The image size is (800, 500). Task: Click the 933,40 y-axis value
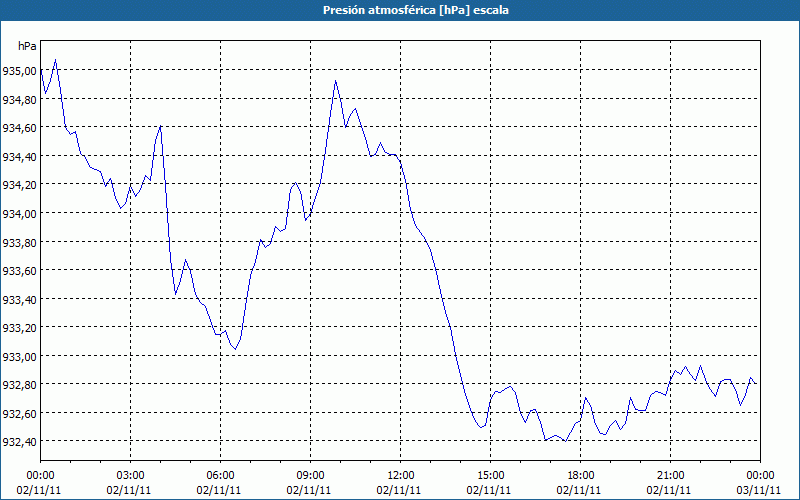point(19,299)
